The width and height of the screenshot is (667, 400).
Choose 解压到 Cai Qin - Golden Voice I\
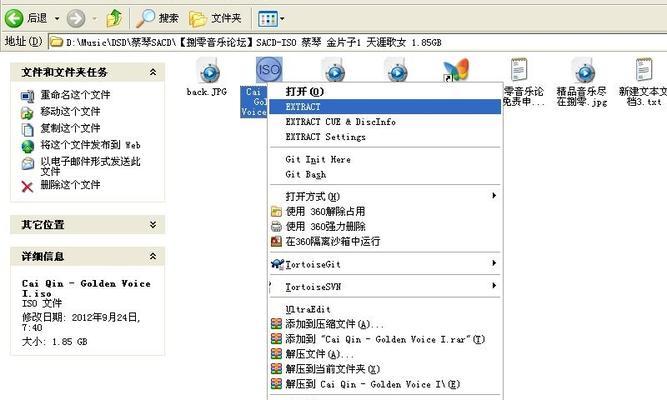pos(385,384)
